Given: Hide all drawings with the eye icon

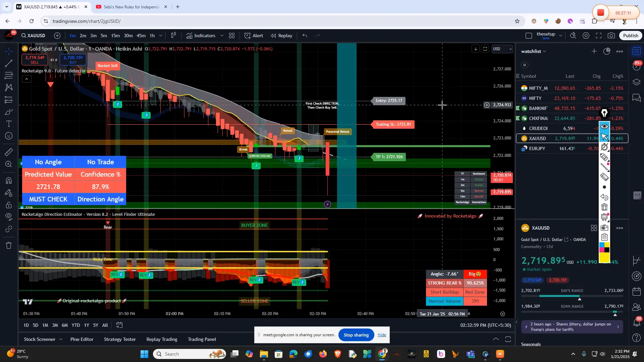Looking at the screenshot, I should [x=9, y=216].
